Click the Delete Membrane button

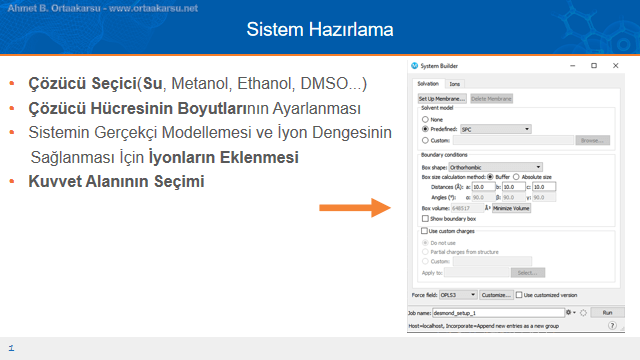point(491,99)
